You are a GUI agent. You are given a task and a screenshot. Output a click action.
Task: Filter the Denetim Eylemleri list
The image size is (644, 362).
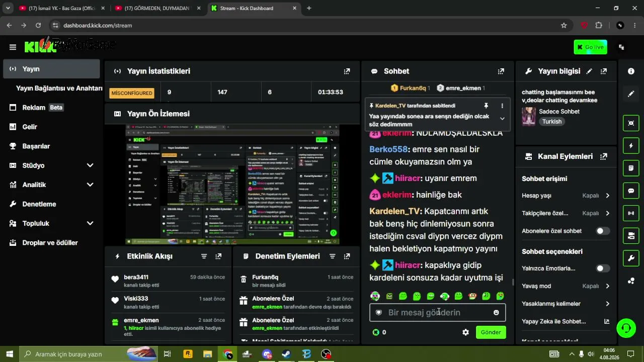[332, 256]
